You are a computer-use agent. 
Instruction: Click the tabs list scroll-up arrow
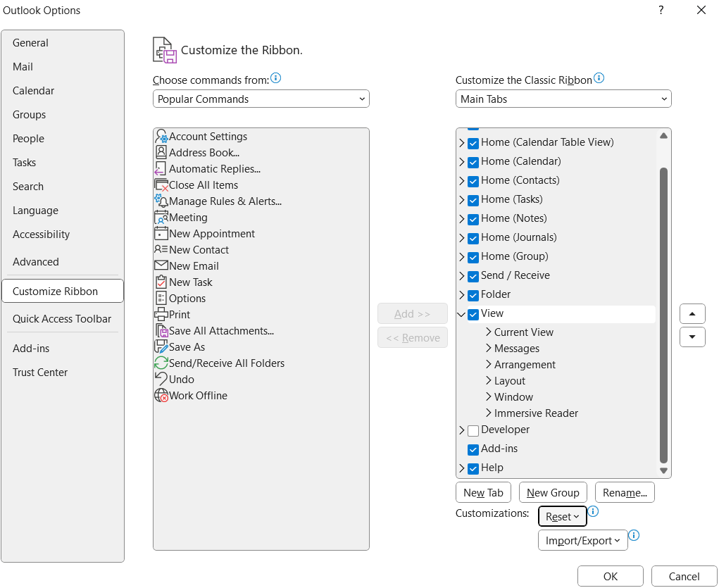click(663, 135)
